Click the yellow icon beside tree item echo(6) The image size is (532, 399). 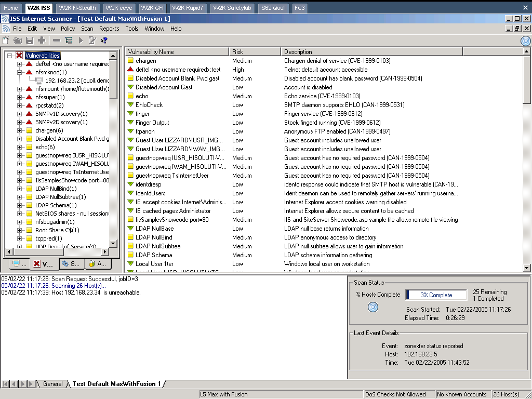(x=29, y=147)
